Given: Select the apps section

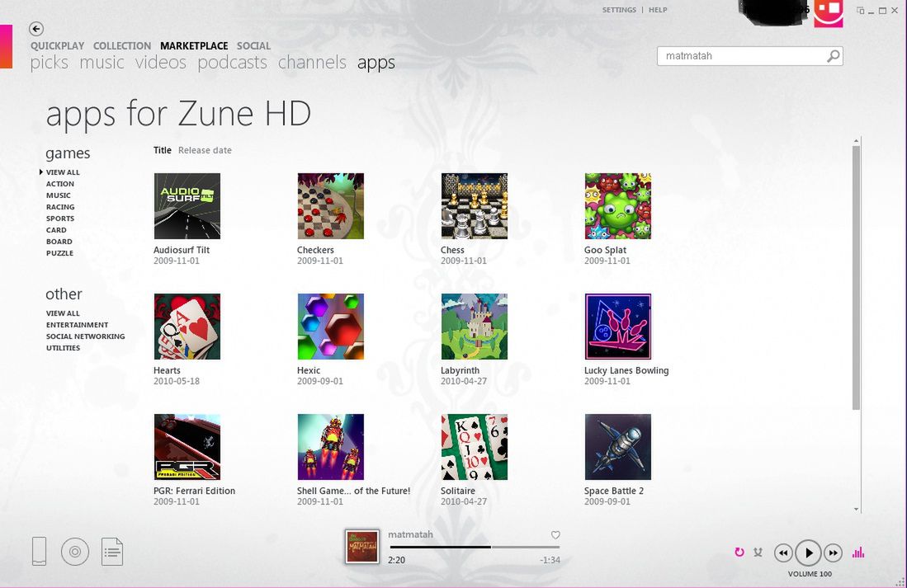Looking at the screenshot, I should (x=376, y=63).
